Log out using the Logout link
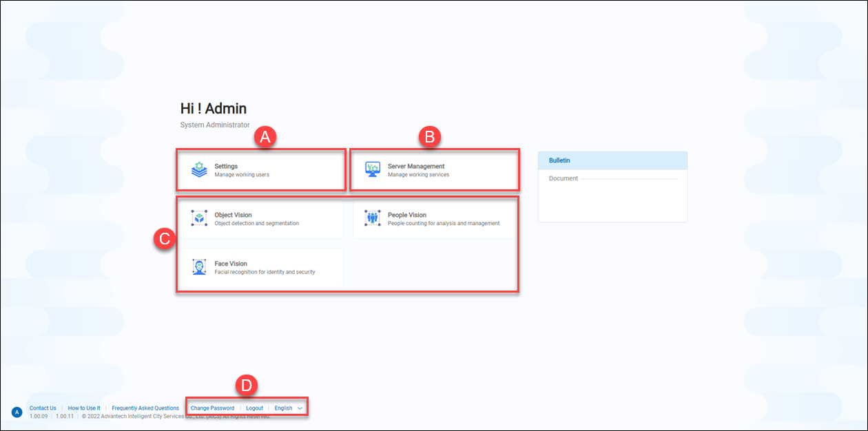 coord(254,408)
